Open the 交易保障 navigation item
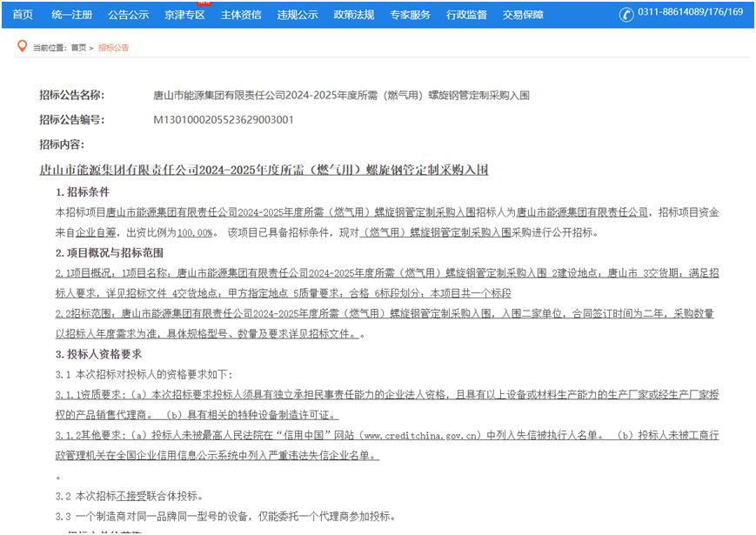 pyautogui.click(x=523, y=15)
